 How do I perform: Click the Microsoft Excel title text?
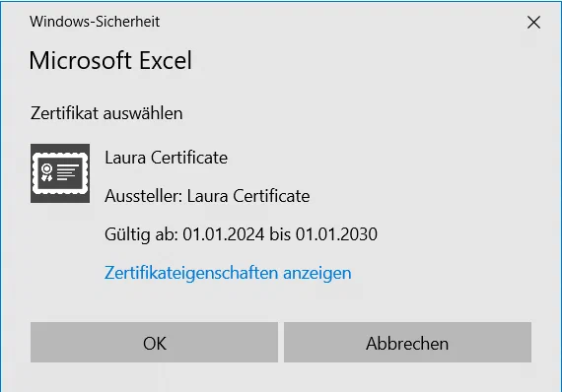[110, 60]
